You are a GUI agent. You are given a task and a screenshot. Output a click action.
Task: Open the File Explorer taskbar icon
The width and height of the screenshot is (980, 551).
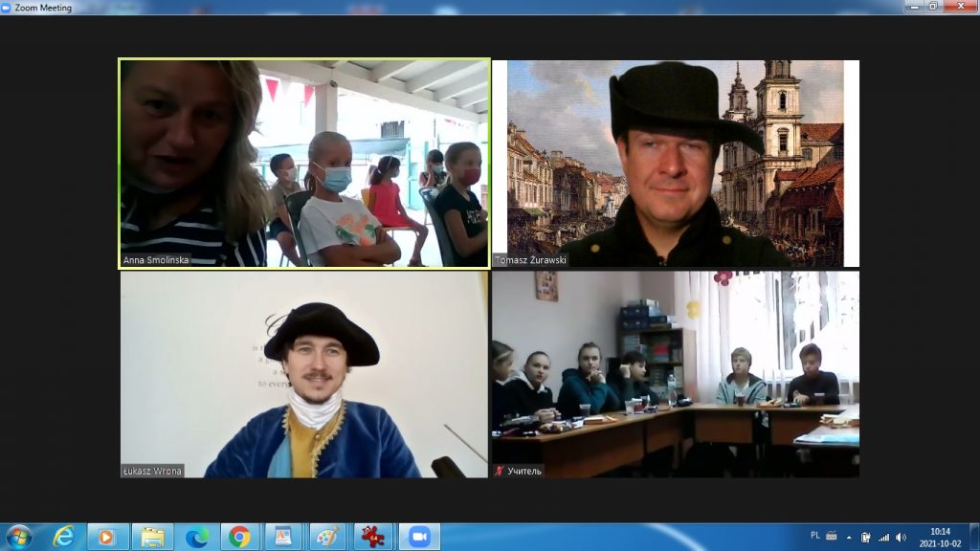152,537
